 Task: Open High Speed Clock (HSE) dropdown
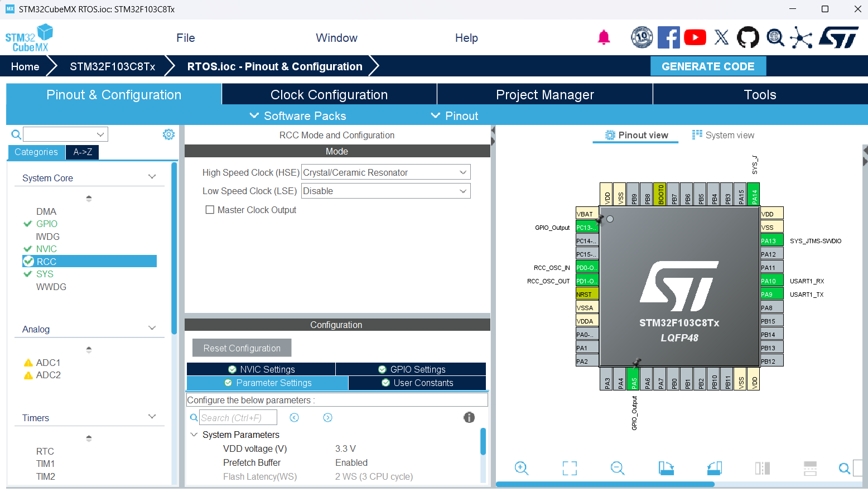point(386,172)
